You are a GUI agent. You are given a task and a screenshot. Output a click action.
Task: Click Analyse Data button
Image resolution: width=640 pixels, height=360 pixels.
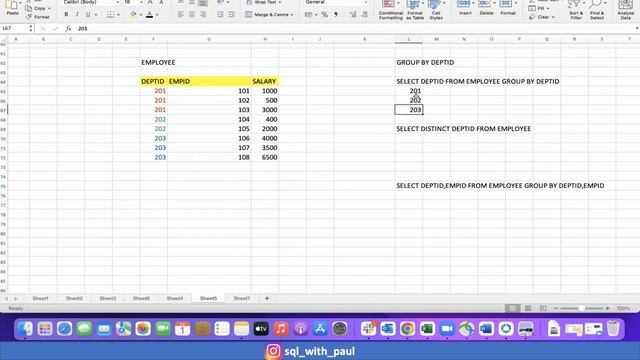coord(626,10)
